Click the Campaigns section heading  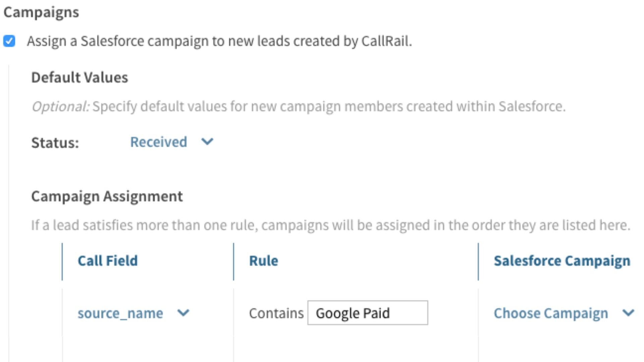[41, 12]
